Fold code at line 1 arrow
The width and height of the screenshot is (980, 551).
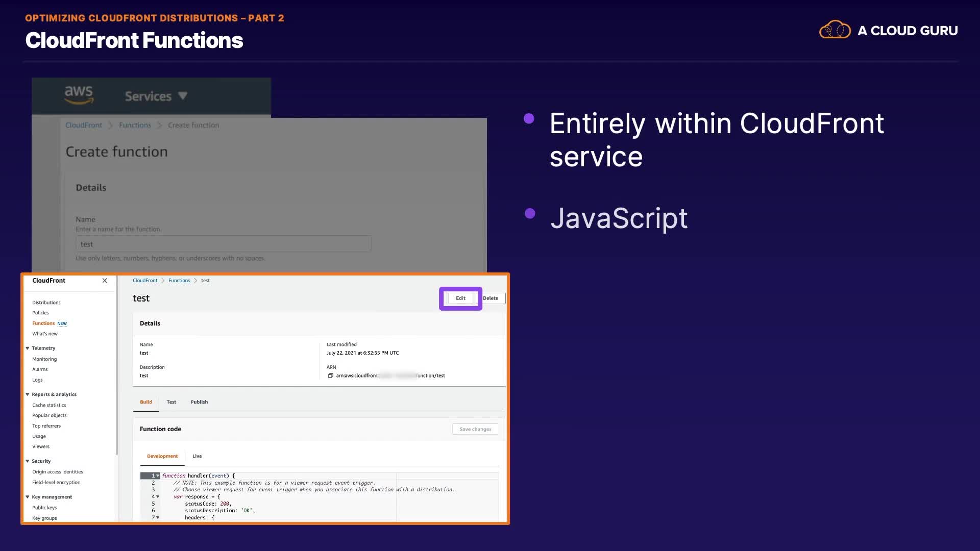[158, 476]
